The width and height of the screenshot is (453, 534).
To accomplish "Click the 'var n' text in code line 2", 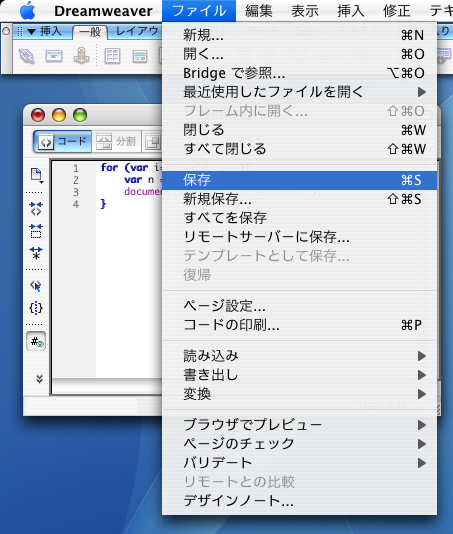I will tap(139, 179).
